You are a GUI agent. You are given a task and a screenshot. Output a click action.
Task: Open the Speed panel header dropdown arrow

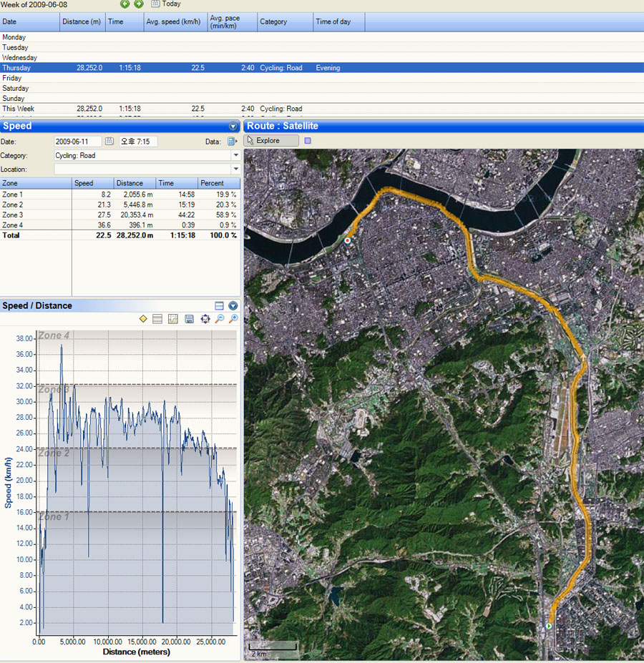click(x=233, y=127)
